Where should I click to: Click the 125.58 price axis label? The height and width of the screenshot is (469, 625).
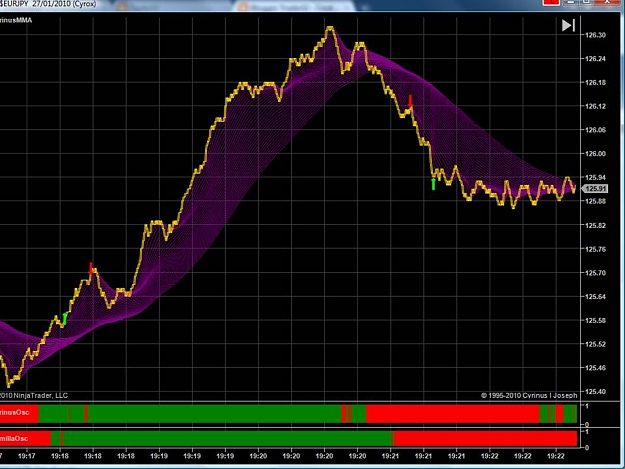point(595,320)
